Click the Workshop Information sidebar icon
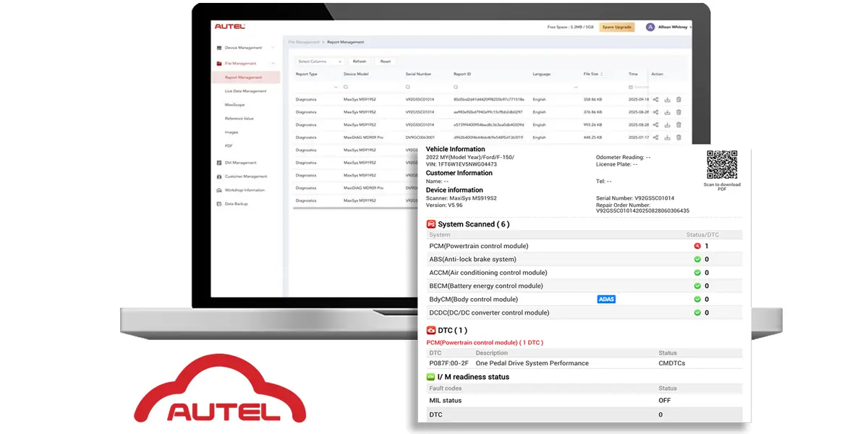868x434 pixels. [x=218, y=190]
